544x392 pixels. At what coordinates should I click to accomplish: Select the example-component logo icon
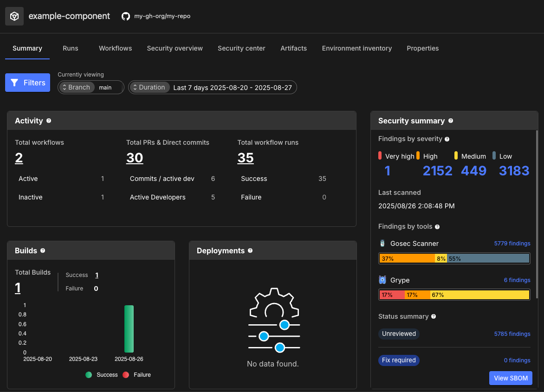tap(14, 16)
